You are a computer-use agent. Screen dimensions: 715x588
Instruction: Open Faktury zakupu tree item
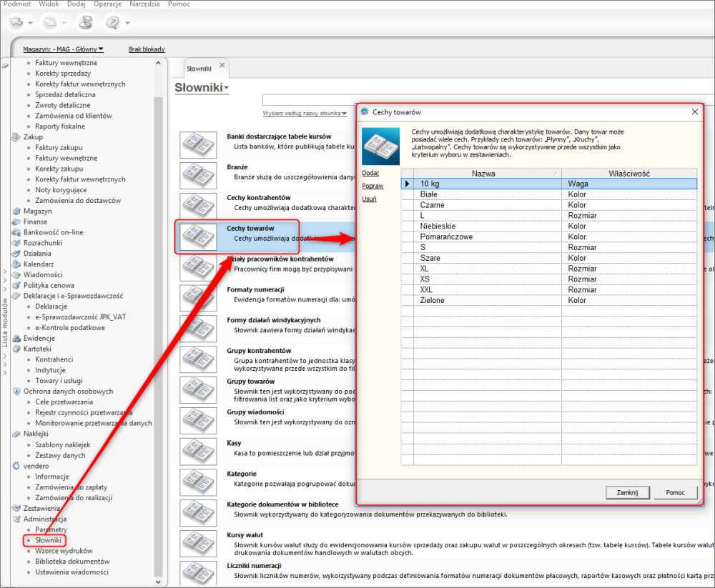pyautogui.click(x=59, y=148)
